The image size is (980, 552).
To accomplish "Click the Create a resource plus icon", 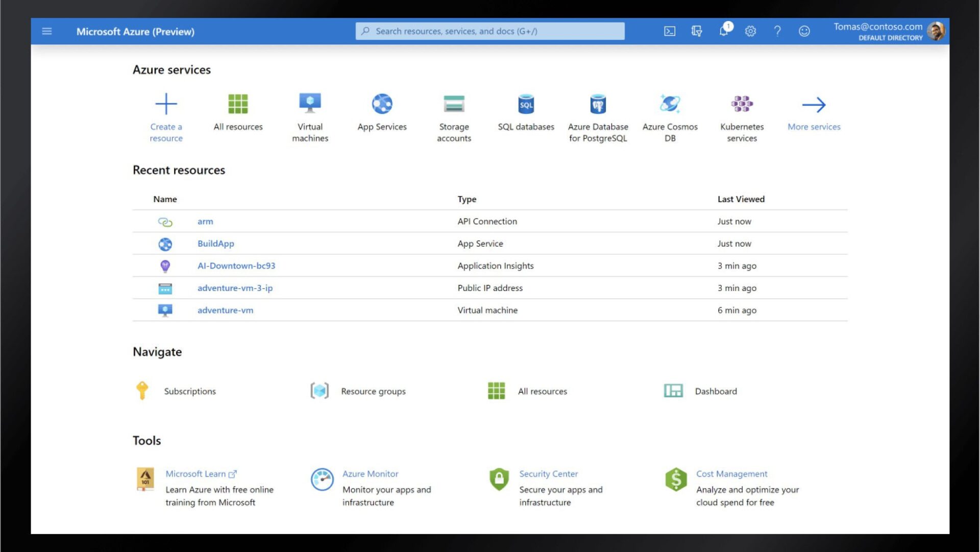I will point(166,104).
